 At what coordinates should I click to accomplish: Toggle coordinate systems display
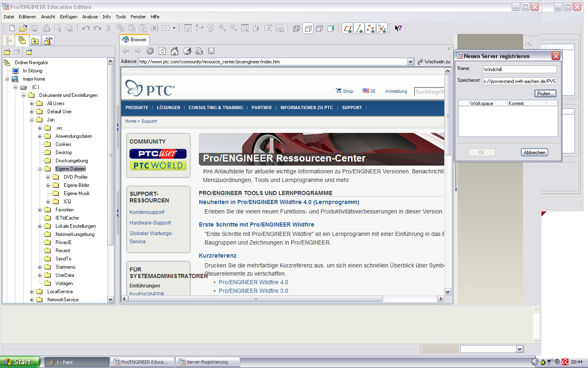click(382, 28)
